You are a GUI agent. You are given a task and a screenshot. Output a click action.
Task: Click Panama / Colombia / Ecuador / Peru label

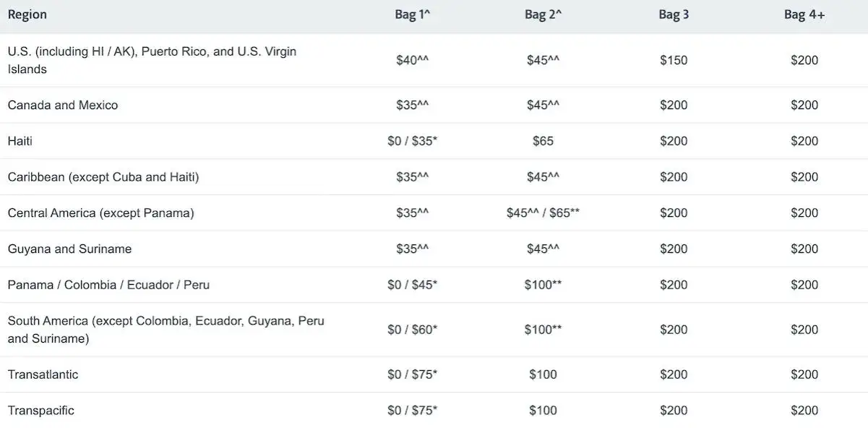[x=108, y=285]
